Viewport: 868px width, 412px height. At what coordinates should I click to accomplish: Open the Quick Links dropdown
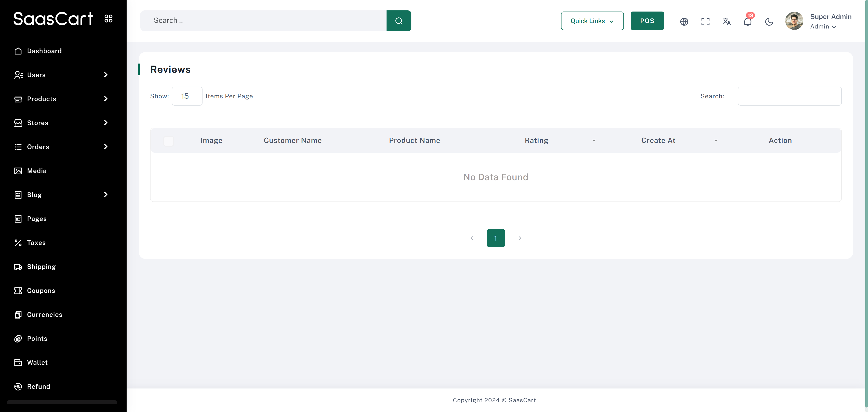click(592, 21)
